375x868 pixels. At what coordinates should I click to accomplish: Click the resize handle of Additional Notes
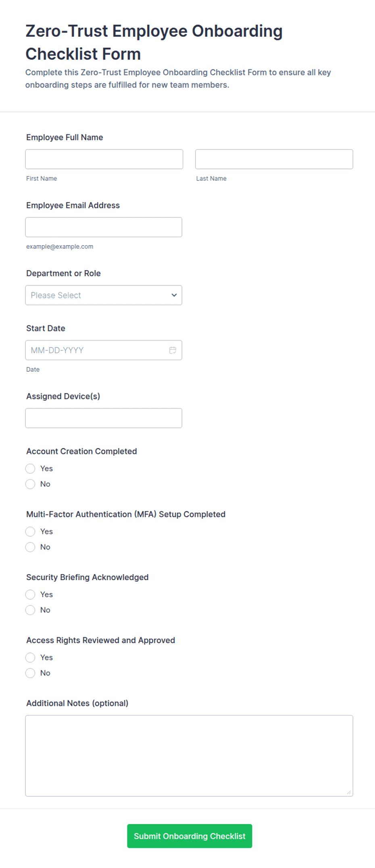(349, 792)
